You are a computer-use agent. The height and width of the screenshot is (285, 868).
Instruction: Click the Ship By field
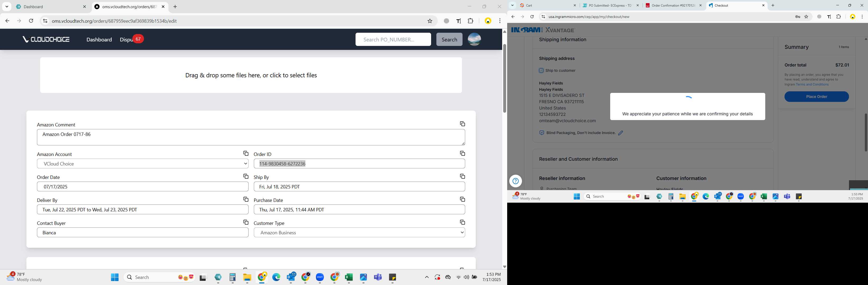(x=359, y=186)
